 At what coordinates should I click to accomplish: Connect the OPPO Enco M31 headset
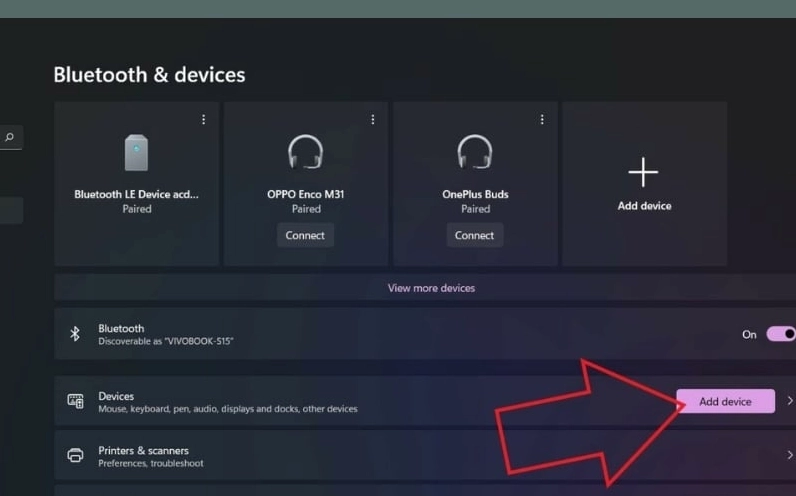305,235
